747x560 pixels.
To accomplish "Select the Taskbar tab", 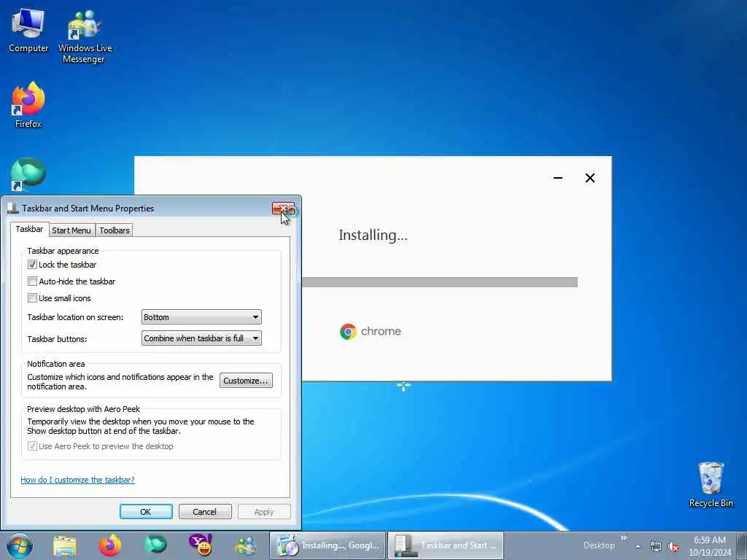I will point(29,230).
